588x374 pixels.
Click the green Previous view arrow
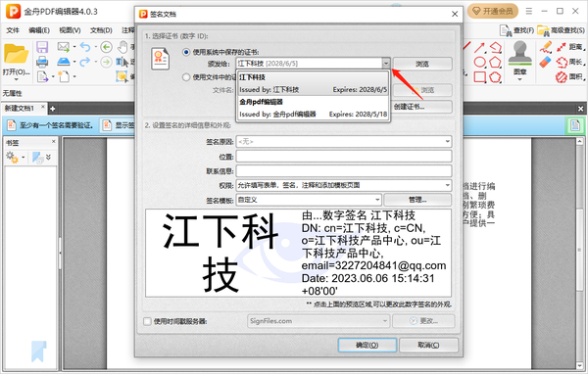107,47
